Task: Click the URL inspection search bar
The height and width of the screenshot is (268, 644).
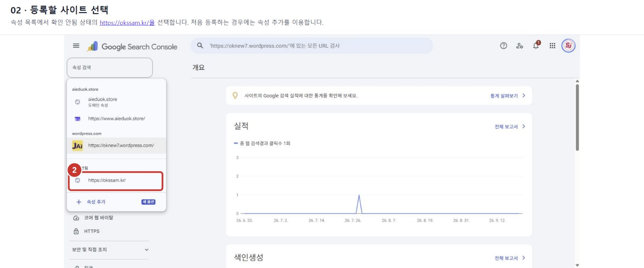Action: click(312, 46)
